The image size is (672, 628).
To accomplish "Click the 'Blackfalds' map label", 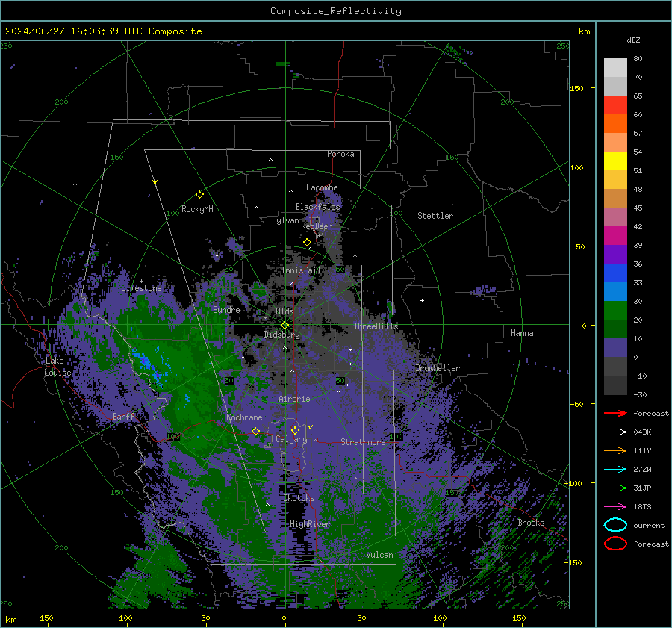I will pos(317,207).
